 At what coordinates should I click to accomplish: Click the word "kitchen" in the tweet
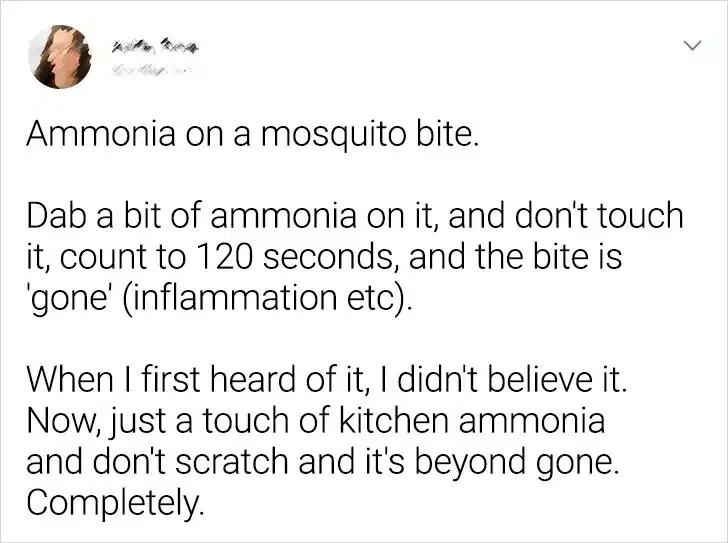coord(394,420)
